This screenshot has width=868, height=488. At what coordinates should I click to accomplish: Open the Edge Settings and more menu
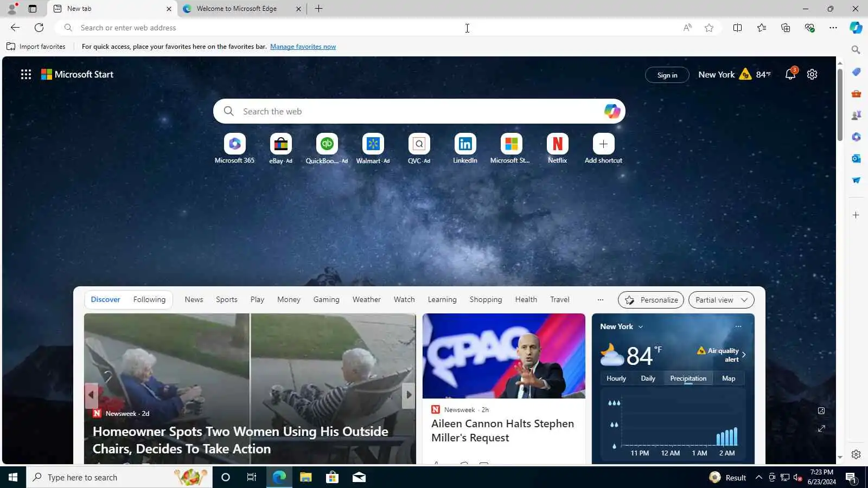(833, 28)
